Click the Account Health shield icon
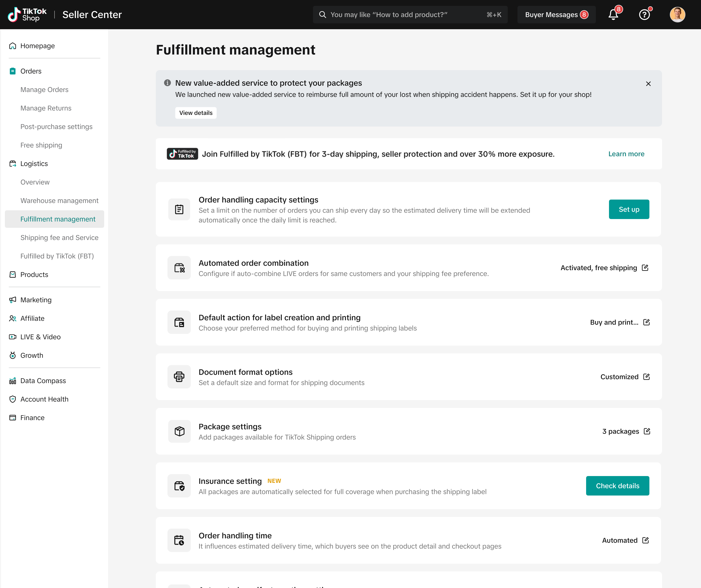Viewport: 701px width, 588px height. pyautogui.click(x=13, y=399)
